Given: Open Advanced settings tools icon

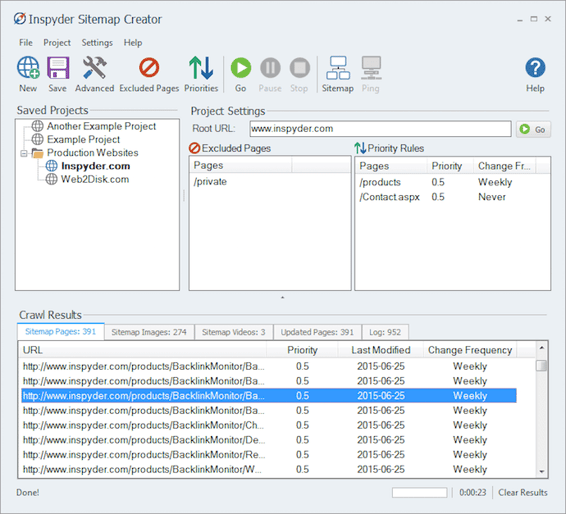Looking at the screenshot, I should [x=94, y=67].
